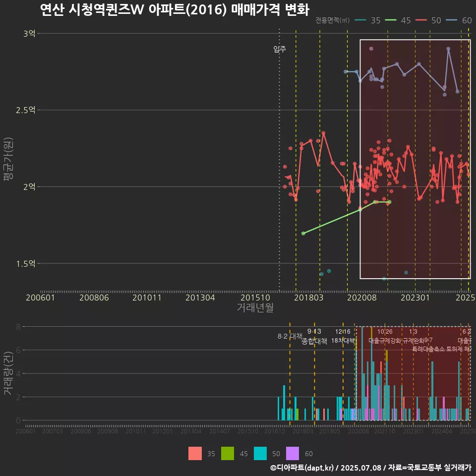Click the '1·3 규제완화' policy marker label
The width and height of the screenshot is (476, 476).
click(413, 336)
